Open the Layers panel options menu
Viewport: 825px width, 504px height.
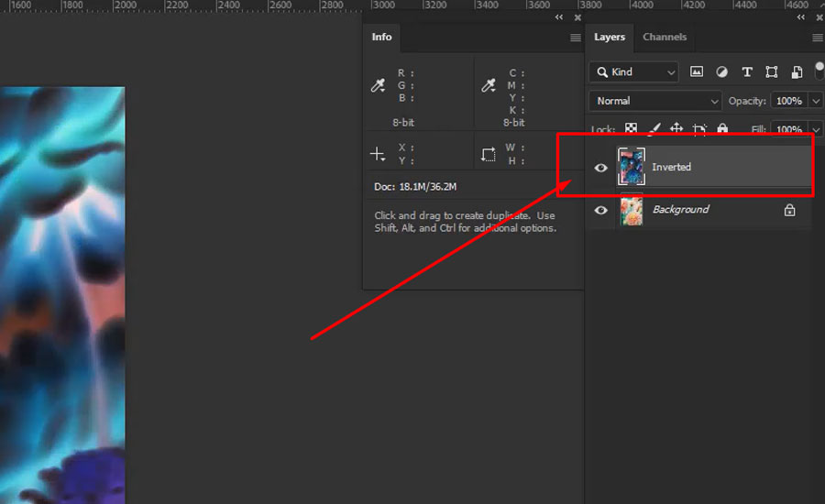point(817,38)
